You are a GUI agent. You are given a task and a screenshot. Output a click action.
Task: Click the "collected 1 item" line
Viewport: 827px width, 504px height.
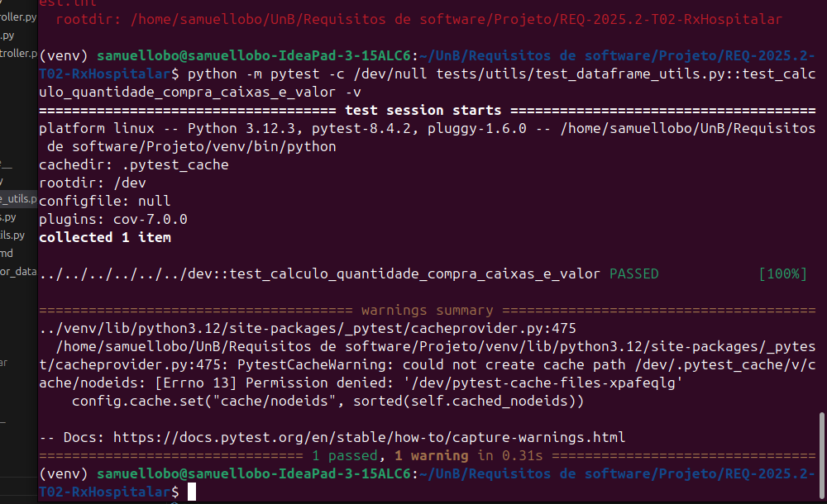(105, 237)
